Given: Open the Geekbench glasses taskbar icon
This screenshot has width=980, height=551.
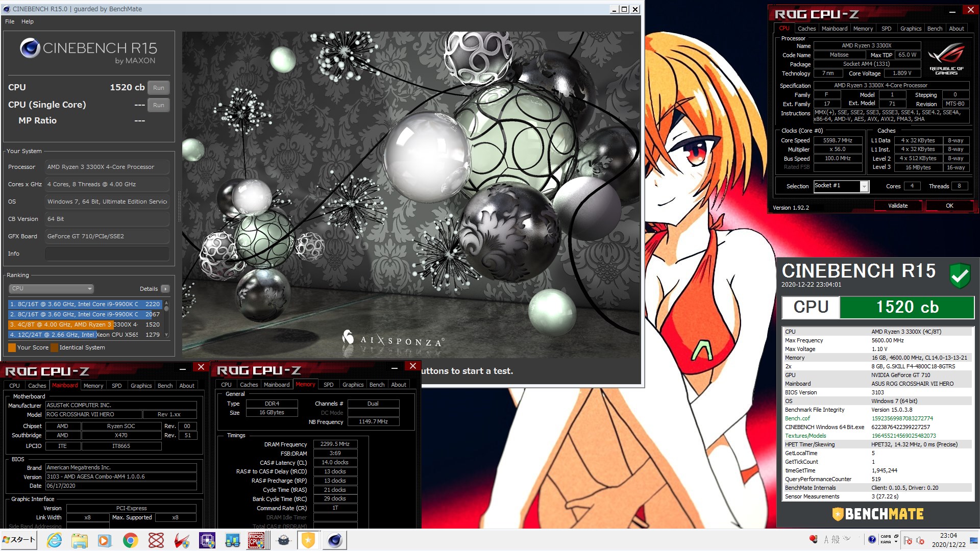Looking at the screenshot, I should [x=232, y=540].
